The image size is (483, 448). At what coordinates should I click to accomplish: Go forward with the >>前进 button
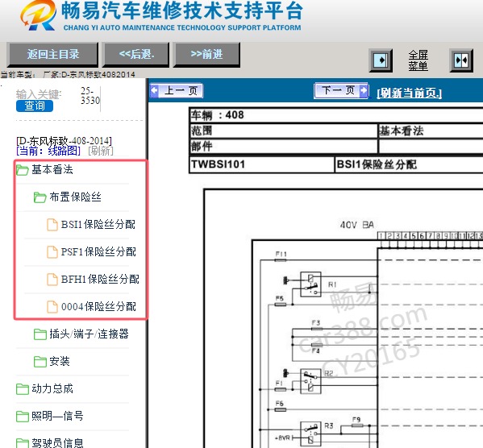tap(206, 55)
